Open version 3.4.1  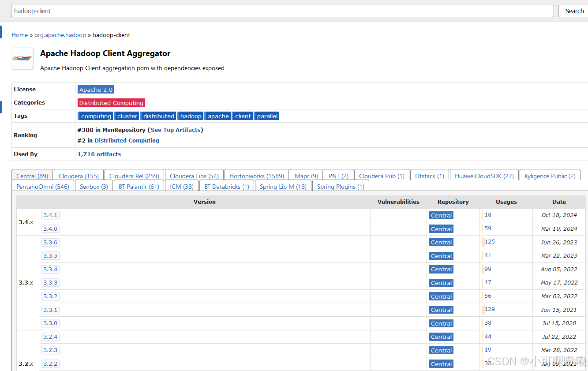(x=50, y=215)
